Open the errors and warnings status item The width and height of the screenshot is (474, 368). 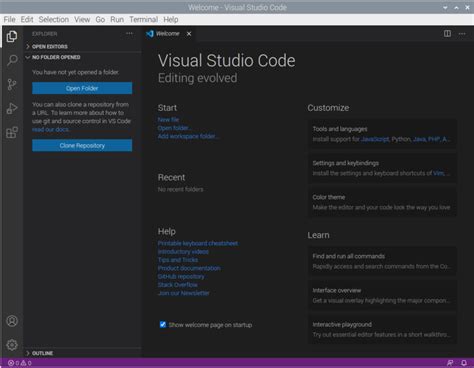point(20,363)
